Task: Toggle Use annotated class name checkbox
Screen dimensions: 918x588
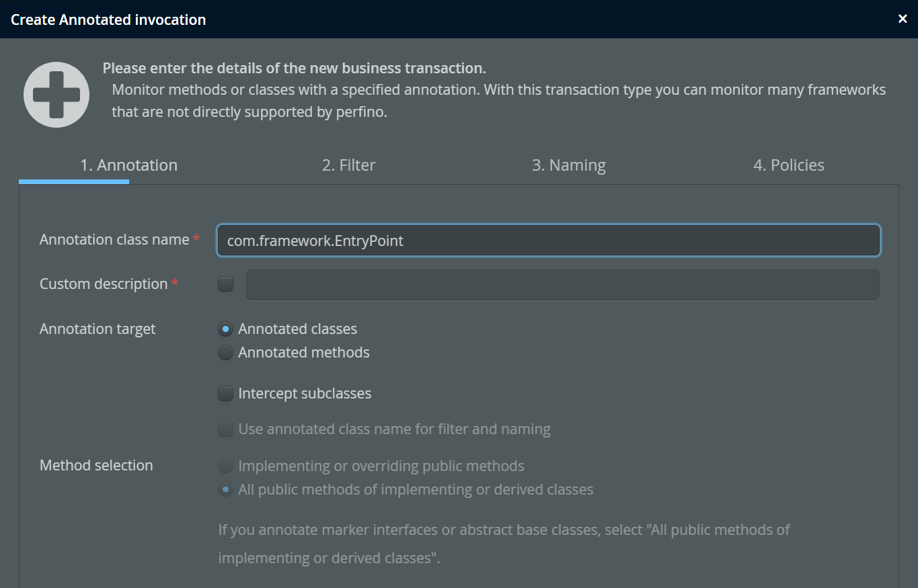Action: 226,429
